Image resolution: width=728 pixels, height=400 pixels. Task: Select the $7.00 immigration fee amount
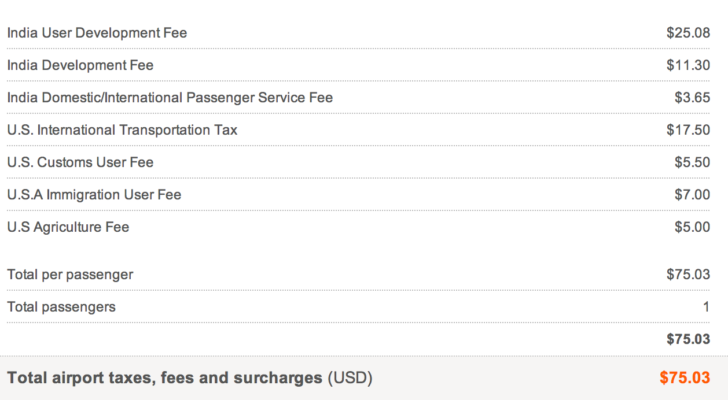click(692, 195)
